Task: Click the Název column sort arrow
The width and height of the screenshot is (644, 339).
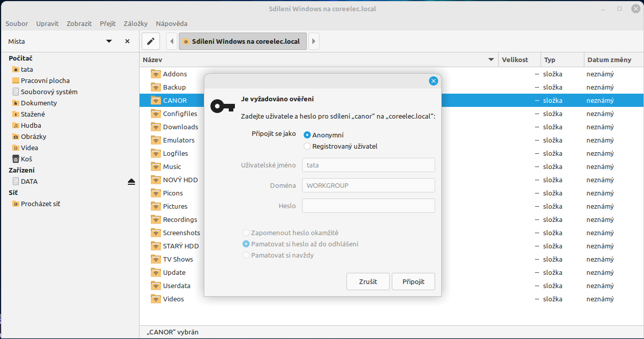Action: [491, 60]
